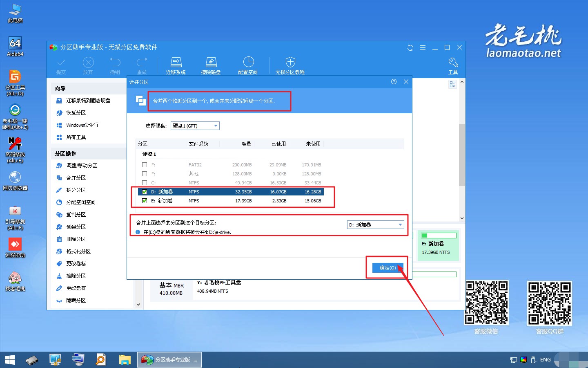Toggle the list view icon at panel top right

[452, 84]
